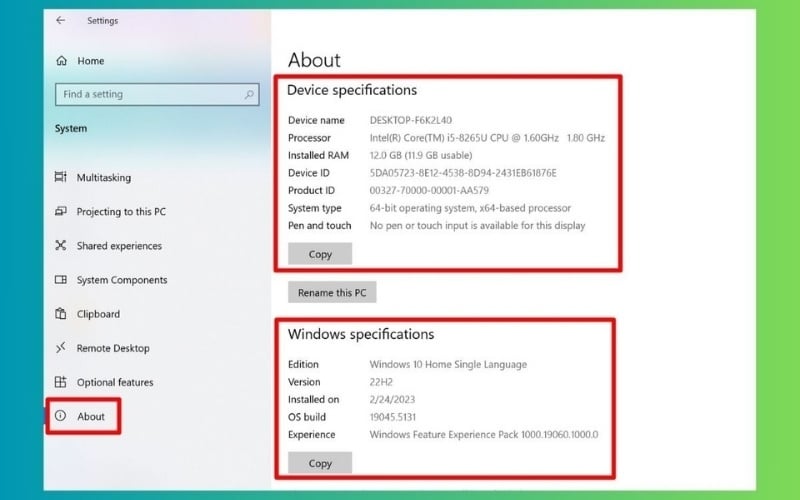Select the No pen or touch text

[478, 226]
